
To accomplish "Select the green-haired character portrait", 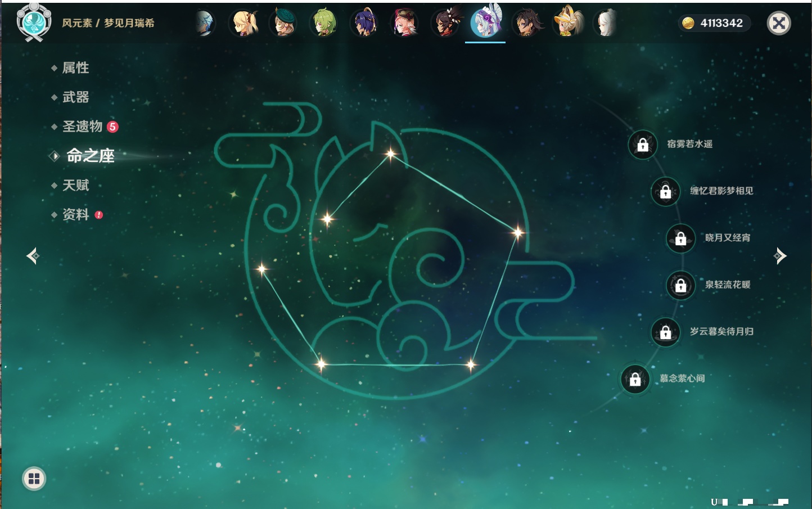I will (324, 23).
